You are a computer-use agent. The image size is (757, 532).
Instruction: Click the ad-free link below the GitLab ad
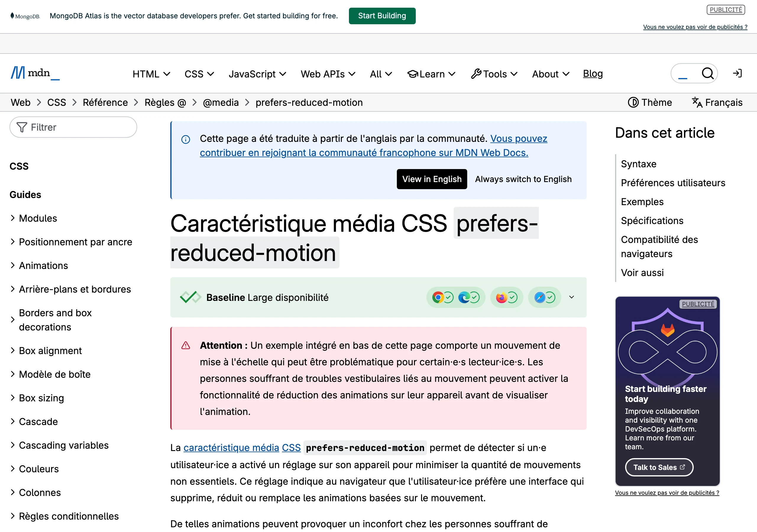[667, 493]
